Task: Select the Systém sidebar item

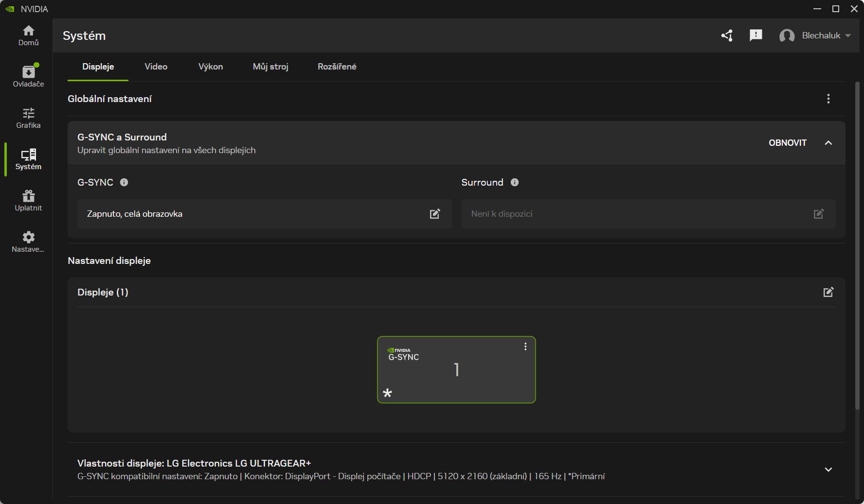Action: pos(28,159)
